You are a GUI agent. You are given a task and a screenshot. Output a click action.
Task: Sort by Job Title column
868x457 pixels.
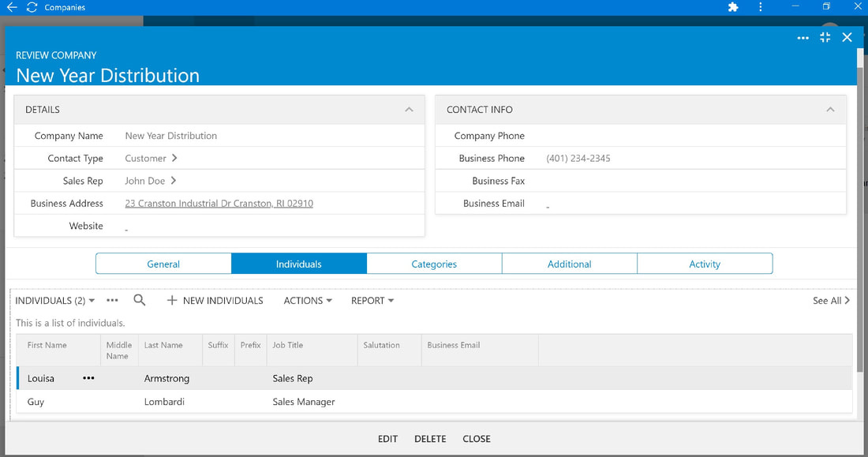point(288,345)
